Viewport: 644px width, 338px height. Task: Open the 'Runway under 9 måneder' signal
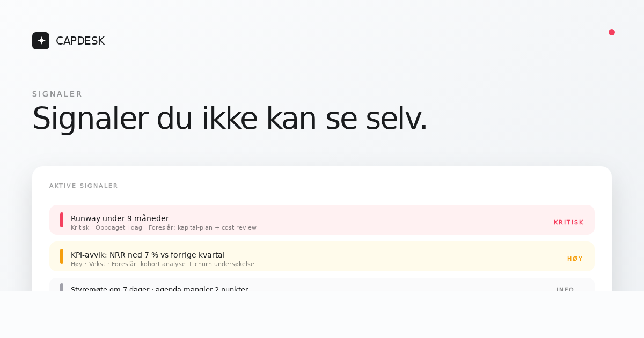(x=120, y=218)
